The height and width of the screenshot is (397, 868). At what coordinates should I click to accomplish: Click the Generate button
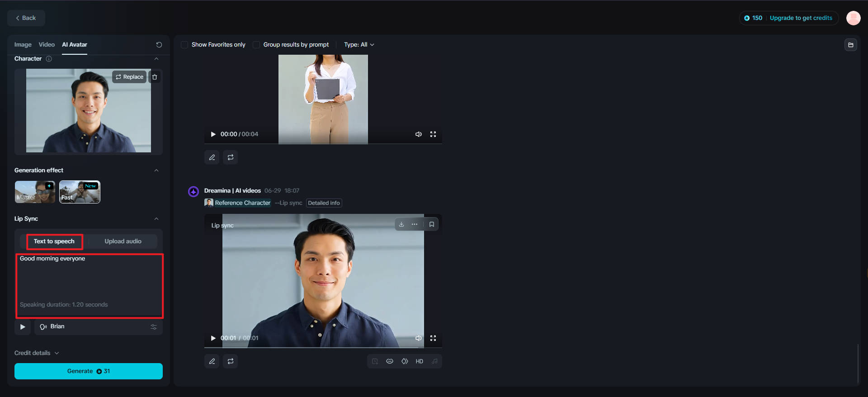(89, 371)
